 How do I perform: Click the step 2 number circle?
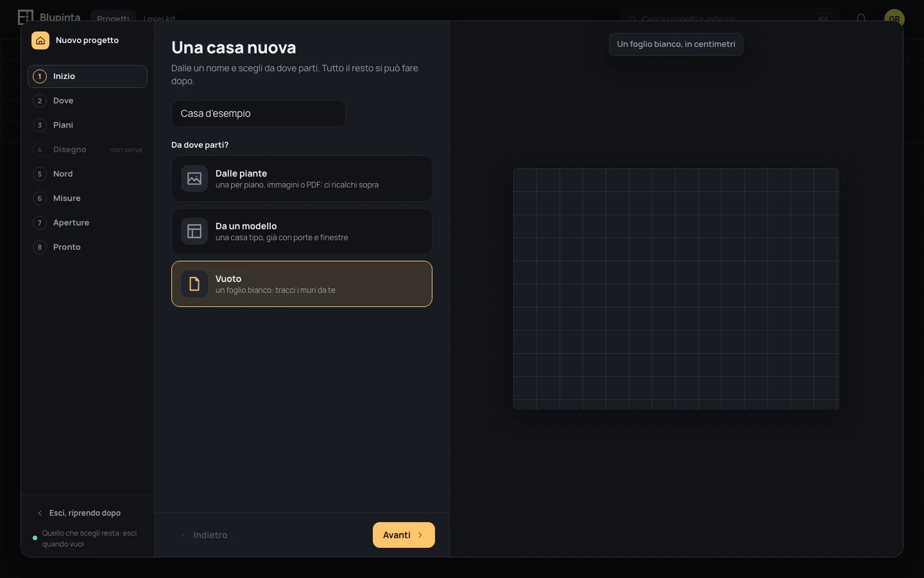pyautogui.click(x=40, y=101)
